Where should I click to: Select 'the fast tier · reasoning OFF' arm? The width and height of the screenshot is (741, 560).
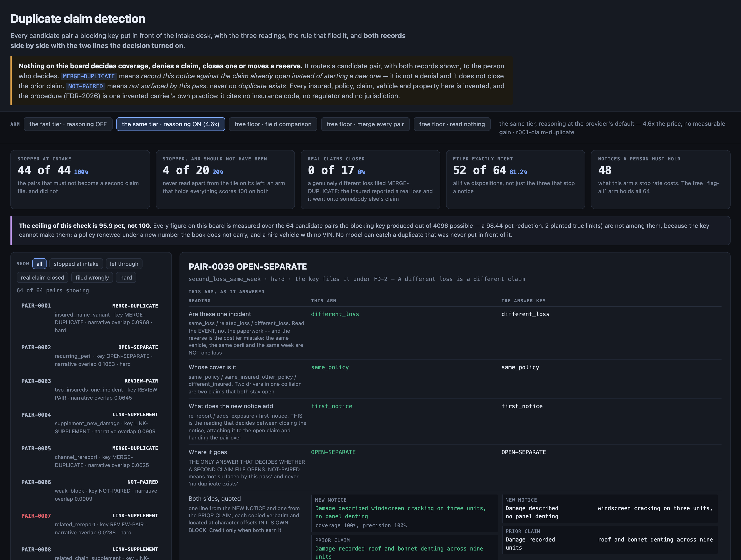68,124
